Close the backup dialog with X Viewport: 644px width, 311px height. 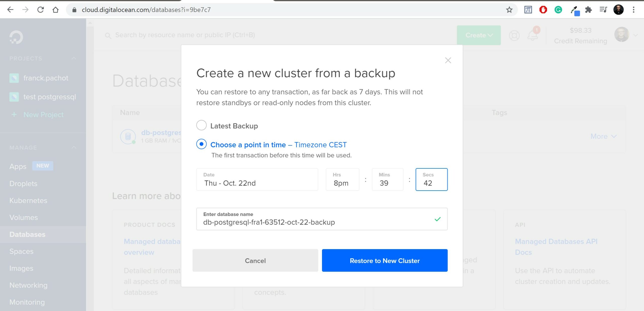448,60
